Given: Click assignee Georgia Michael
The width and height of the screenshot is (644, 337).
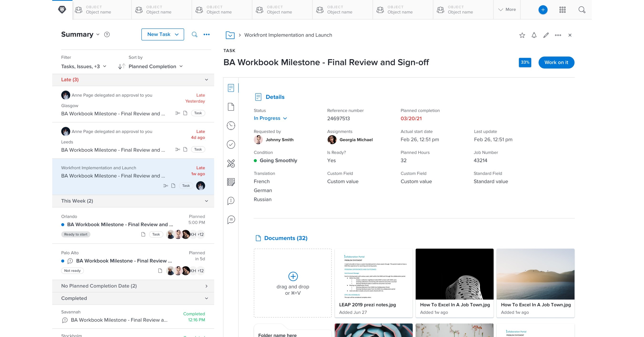Looking at the screenshot, I should [x=350, y=140].
